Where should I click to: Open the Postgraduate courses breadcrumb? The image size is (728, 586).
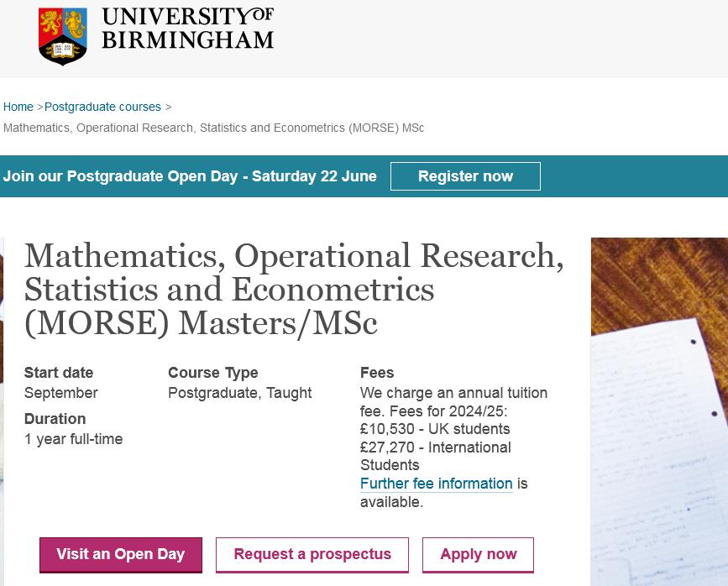102,107
